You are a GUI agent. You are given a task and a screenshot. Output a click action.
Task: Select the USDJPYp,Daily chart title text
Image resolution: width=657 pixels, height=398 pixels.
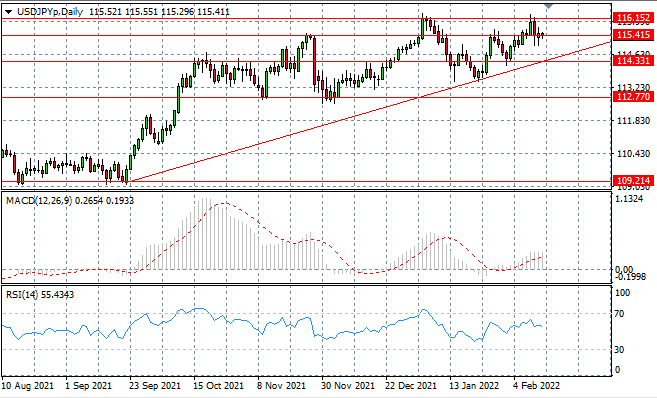tap(50, 12)
